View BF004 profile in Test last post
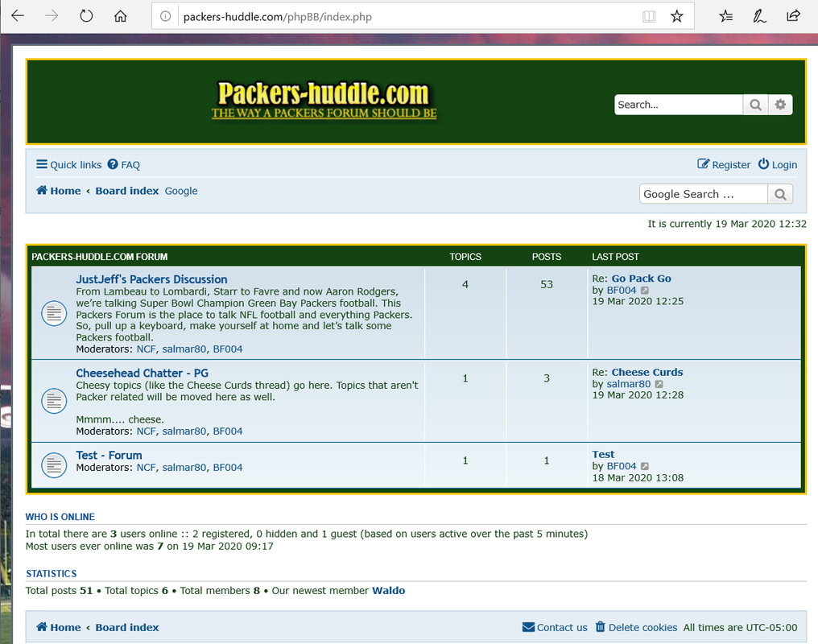 click(622, 466)
